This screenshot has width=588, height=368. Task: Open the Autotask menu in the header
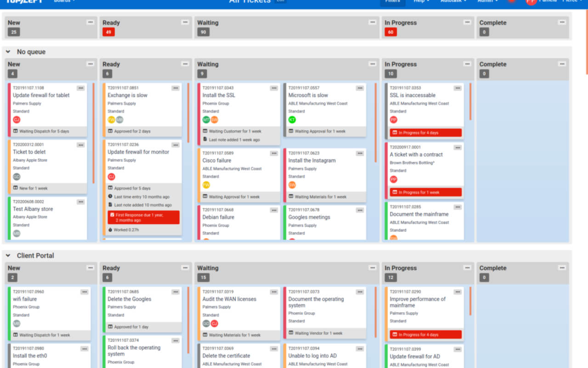[x=453, y=1]
